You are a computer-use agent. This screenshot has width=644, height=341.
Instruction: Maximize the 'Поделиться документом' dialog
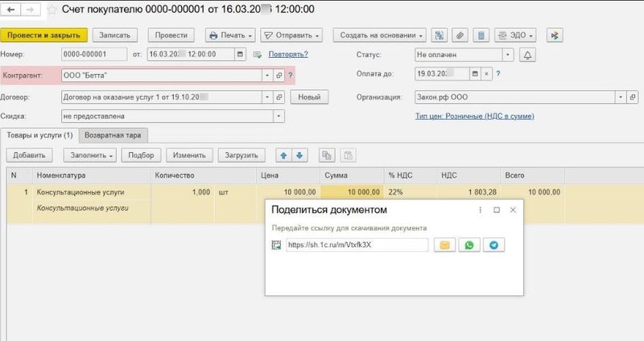[497, 210]
